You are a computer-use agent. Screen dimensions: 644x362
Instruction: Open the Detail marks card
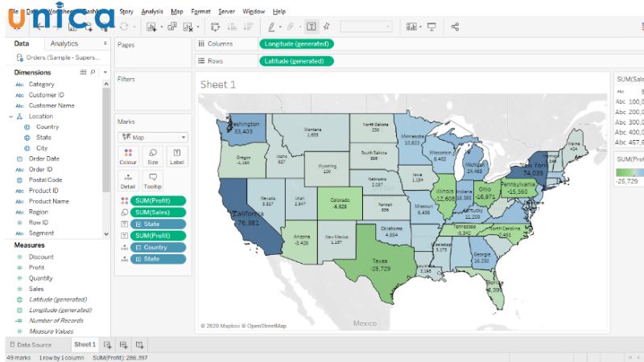129,180
